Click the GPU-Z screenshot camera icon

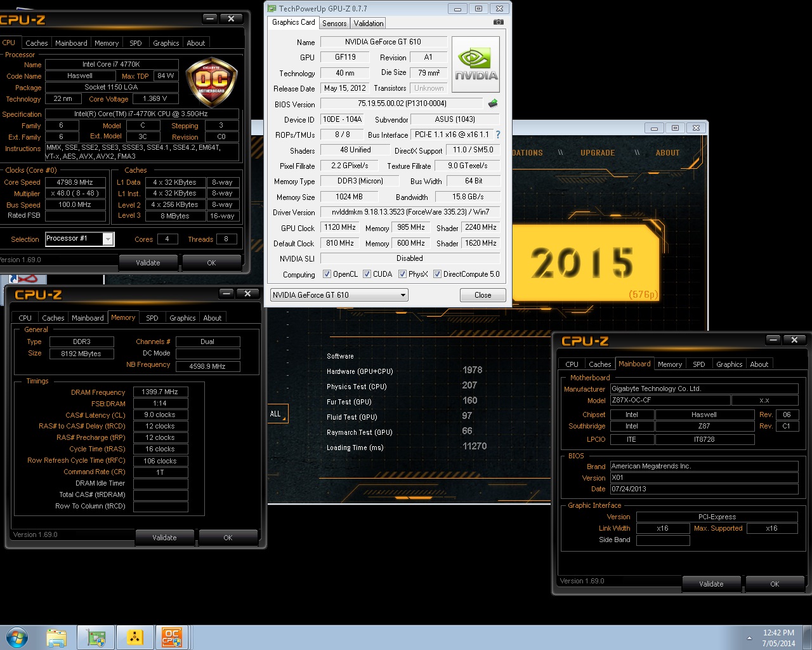point(499,22)
